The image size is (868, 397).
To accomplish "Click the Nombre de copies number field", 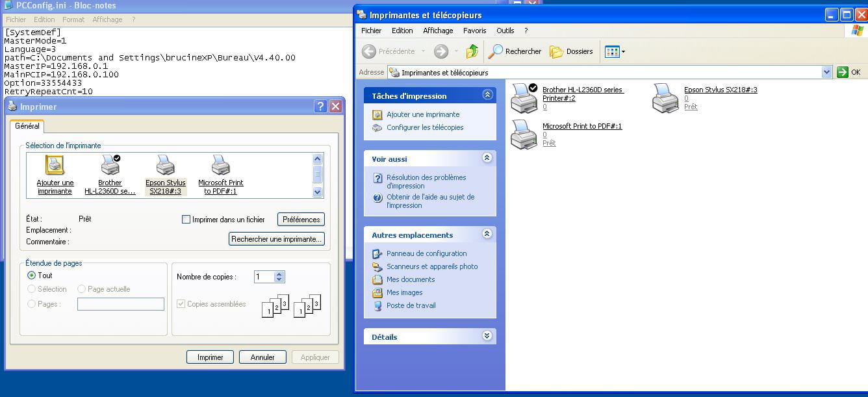I will (264, 277).
